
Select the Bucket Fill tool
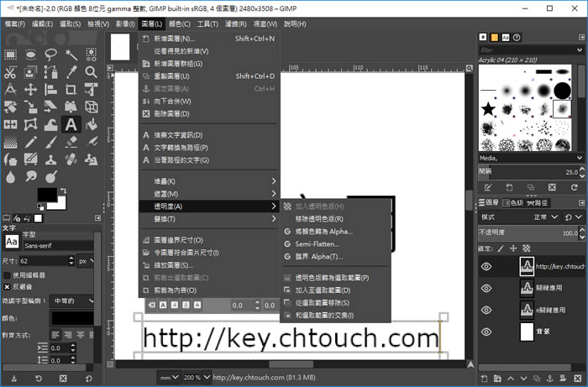pos(91,125)
